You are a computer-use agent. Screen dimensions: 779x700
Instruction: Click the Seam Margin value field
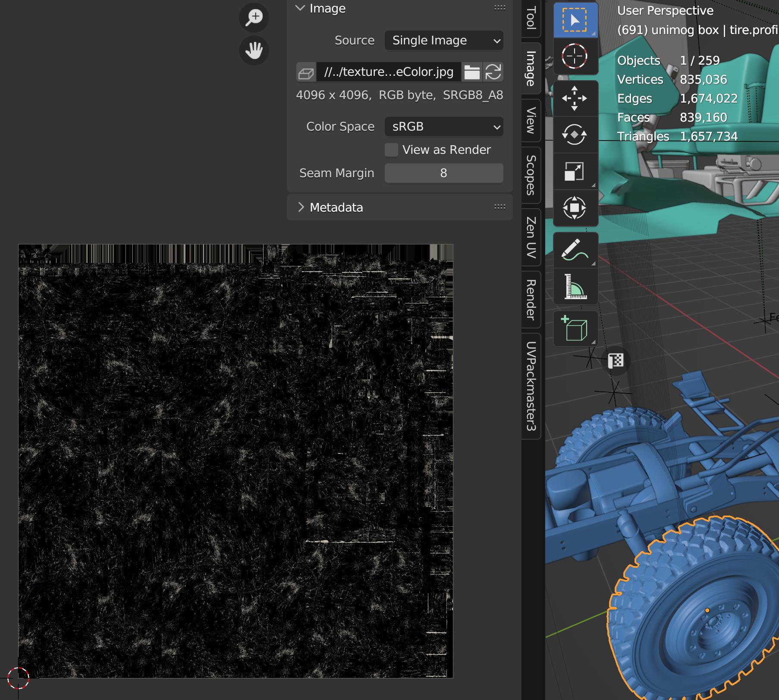click(x=443, y=173)
